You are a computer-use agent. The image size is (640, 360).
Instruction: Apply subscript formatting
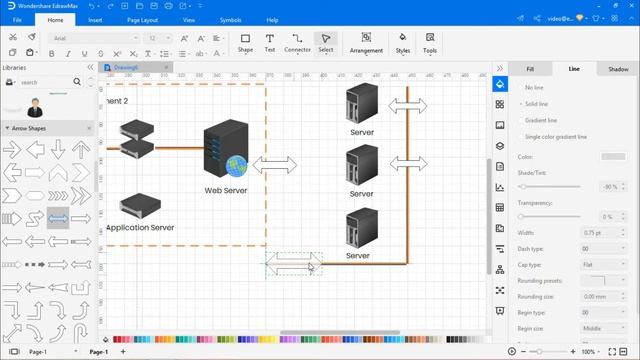[x=133, y=53]
